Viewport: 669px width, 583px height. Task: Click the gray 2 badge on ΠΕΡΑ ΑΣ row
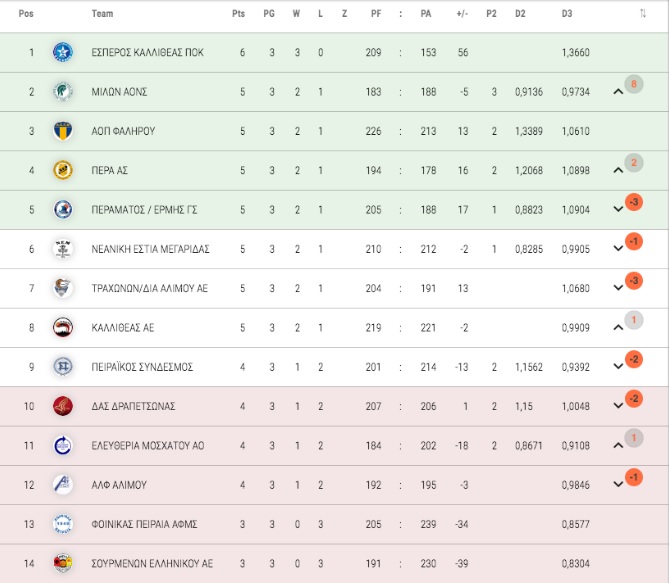634,163
